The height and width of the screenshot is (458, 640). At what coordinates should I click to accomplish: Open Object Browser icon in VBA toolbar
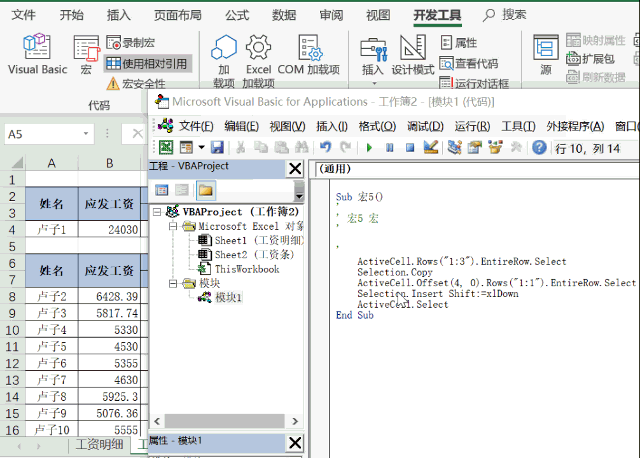[x=495, y=147]
